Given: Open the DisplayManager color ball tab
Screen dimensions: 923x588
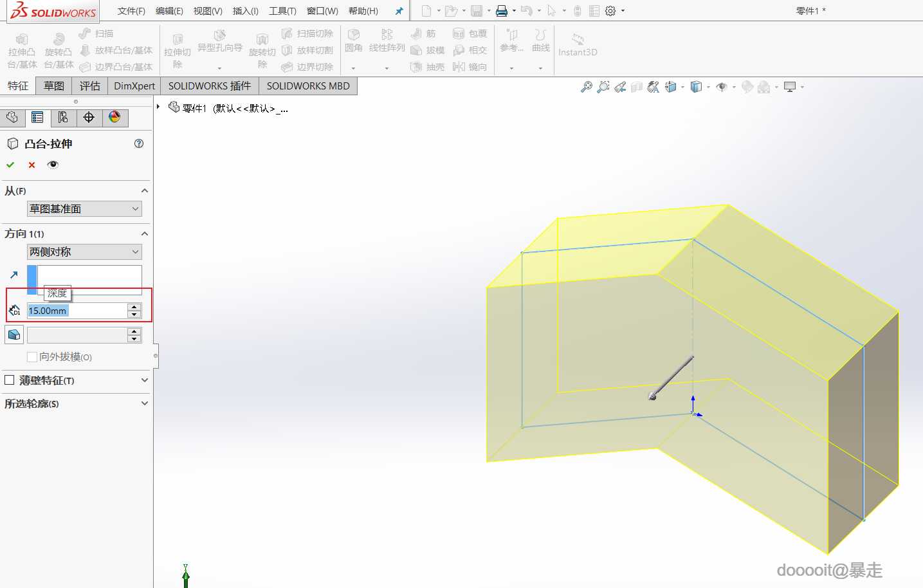Looking at the screenshot, I should pos(114,117).
